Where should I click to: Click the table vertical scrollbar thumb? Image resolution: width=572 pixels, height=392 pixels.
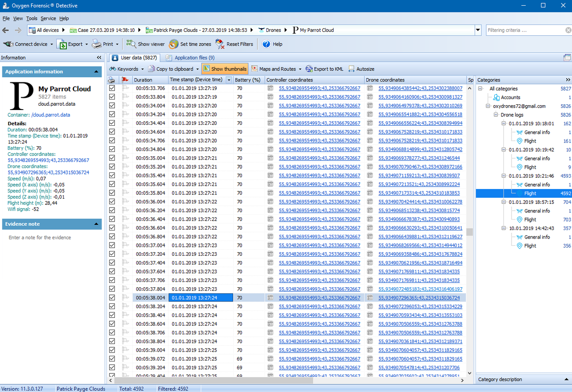tap(469, 232)
